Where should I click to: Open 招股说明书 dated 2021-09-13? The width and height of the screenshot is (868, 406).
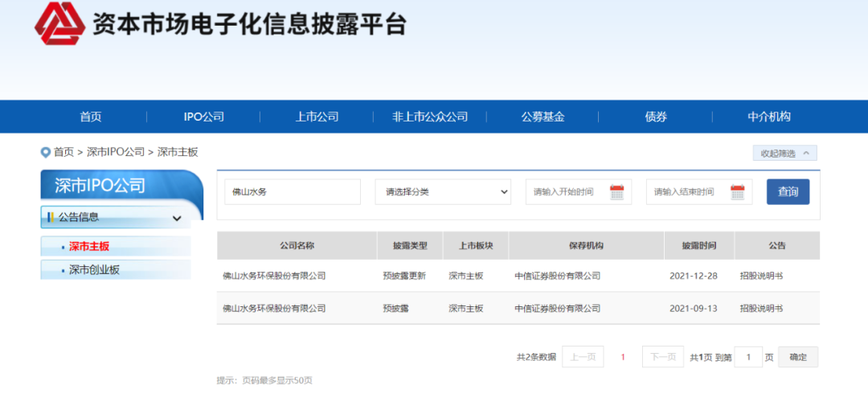pos(761,309)
